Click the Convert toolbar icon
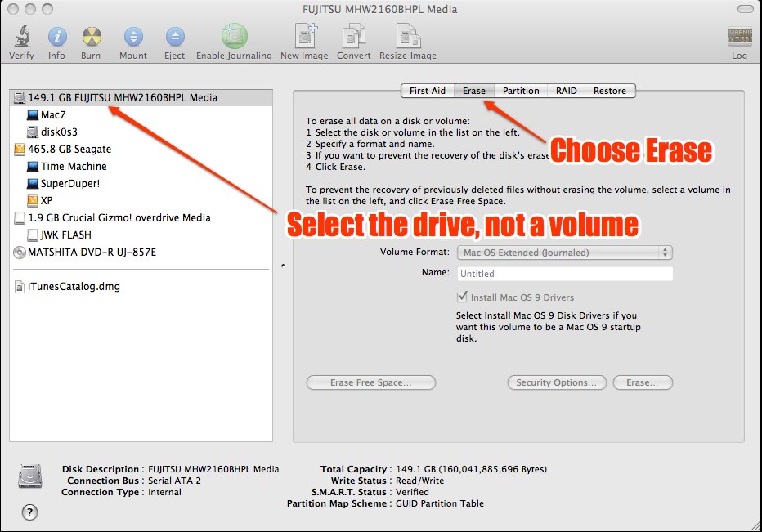 pos(354,37)
